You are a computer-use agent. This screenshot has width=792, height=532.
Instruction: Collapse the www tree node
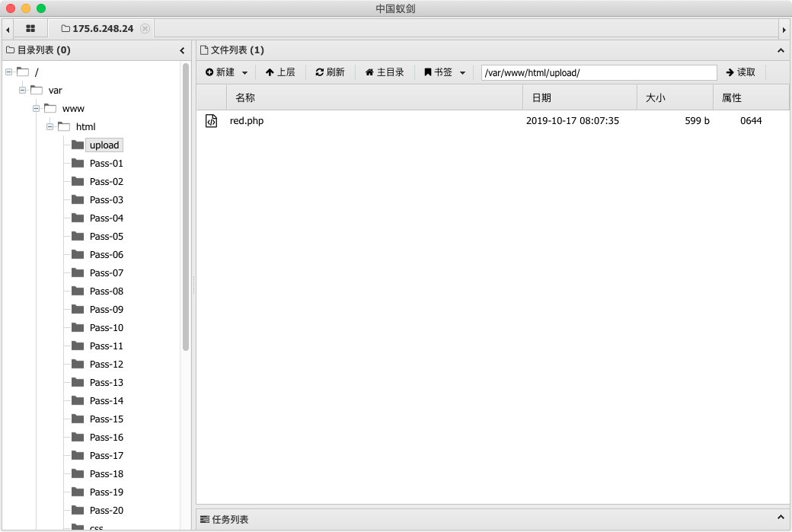point(36,109)
